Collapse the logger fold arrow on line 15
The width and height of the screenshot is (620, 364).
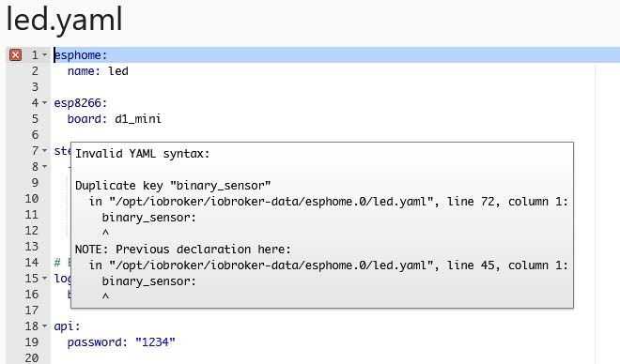(x=45, y=278)
